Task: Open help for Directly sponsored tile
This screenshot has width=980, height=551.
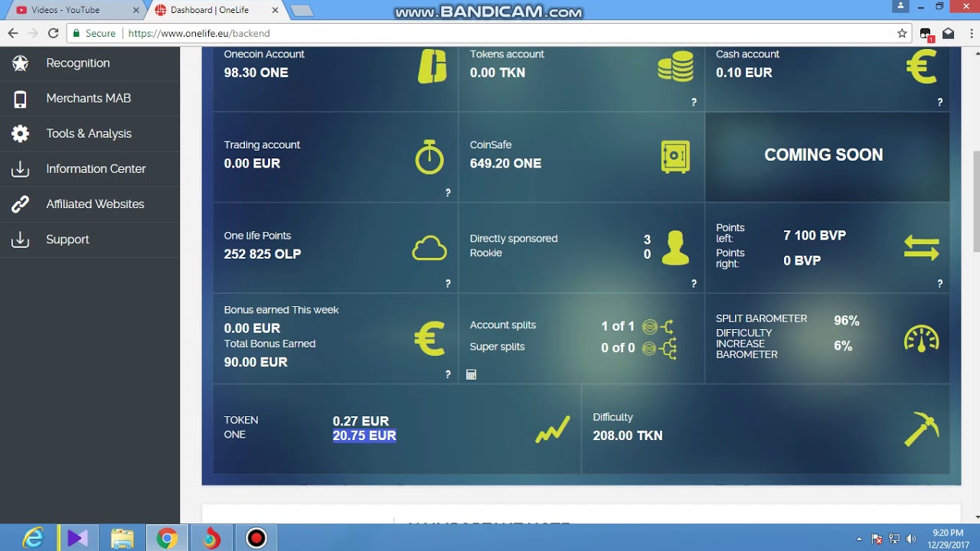Action: (x=694, y=283)
